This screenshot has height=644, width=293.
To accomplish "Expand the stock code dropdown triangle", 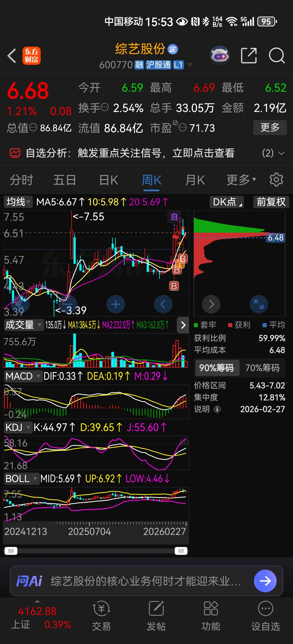I will pos(190,65).
